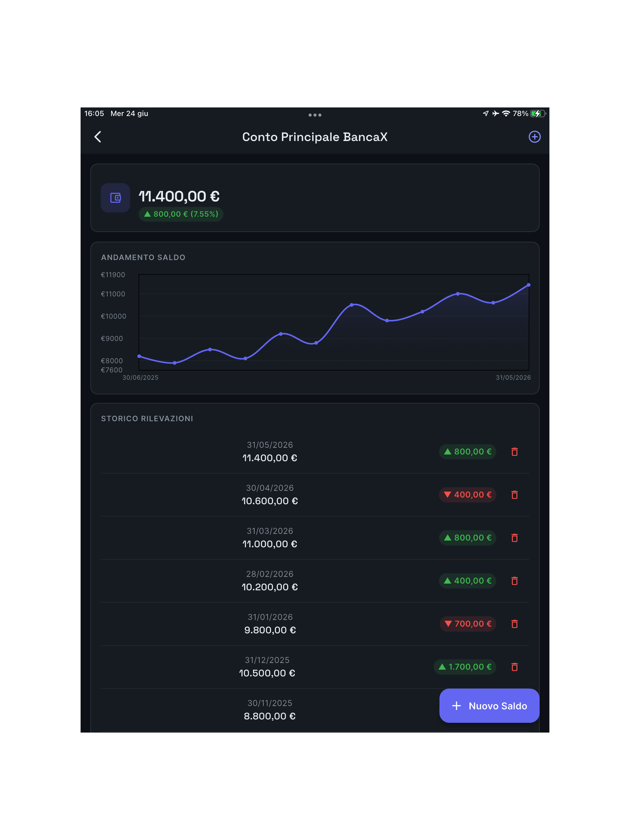The width and height of the screenshot is (630, 840).
Task: Tap the Conto Principale BancaX title
Action: (315, 137)
